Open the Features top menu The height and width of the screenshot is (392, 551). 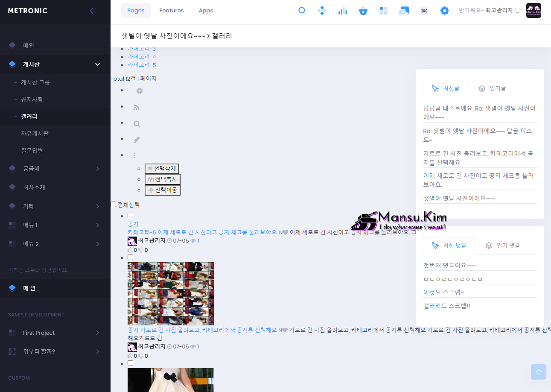point(172,11)
